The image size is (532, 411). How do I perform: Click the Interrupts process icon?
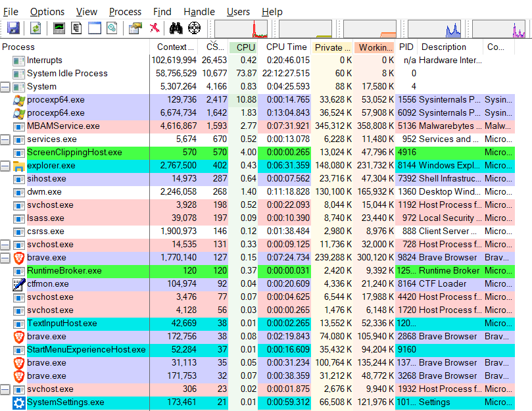[18, 60]
